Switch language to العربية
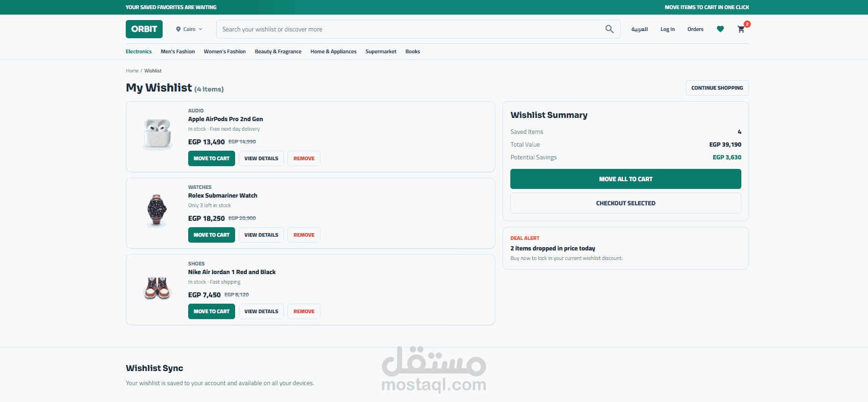 pyautogui.click(x=639, y=29)
